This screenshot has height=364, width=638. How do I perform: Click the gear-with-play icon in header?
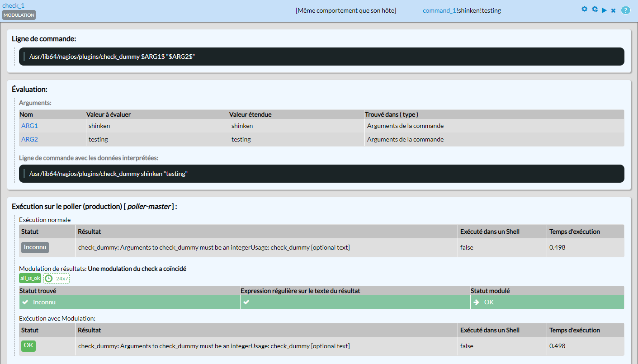pyautogui.click(x=595, y=9)
